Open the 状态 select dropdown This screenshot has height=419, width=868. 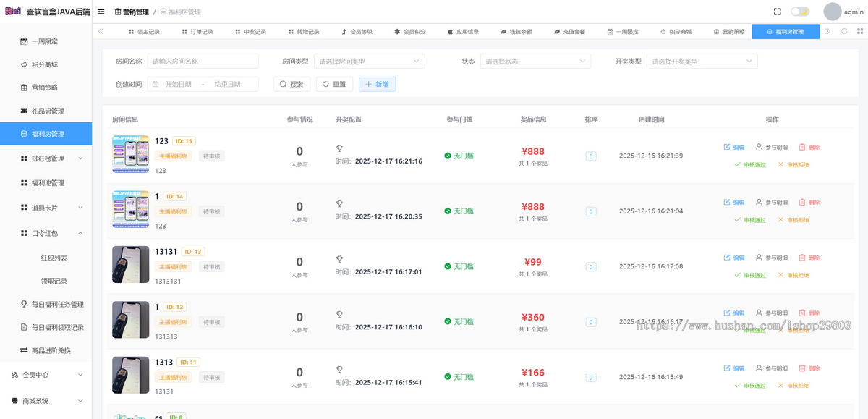(535, 62)
